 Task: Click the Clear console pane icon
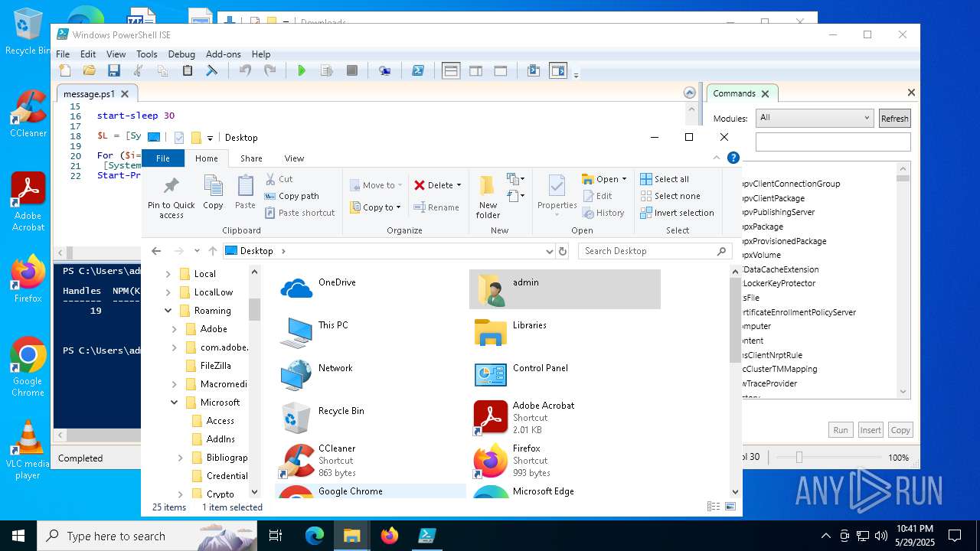tap(212, 70)
